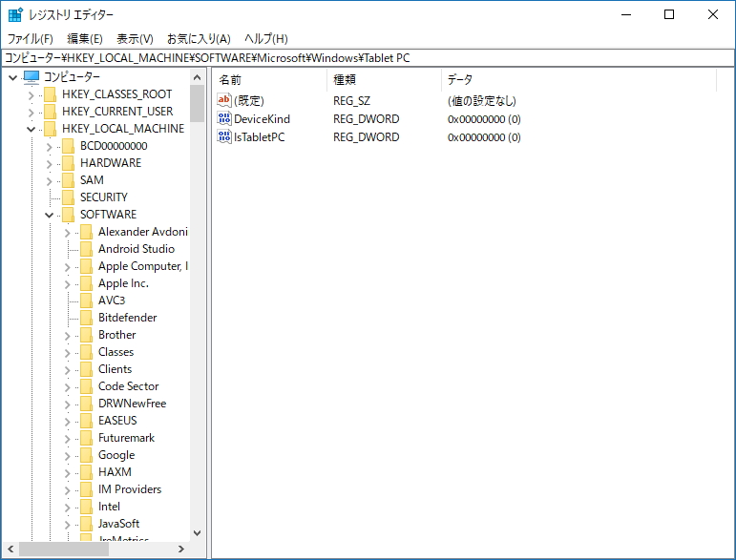
Task: Collapse the SOFTWARE key
Action: 50,215
